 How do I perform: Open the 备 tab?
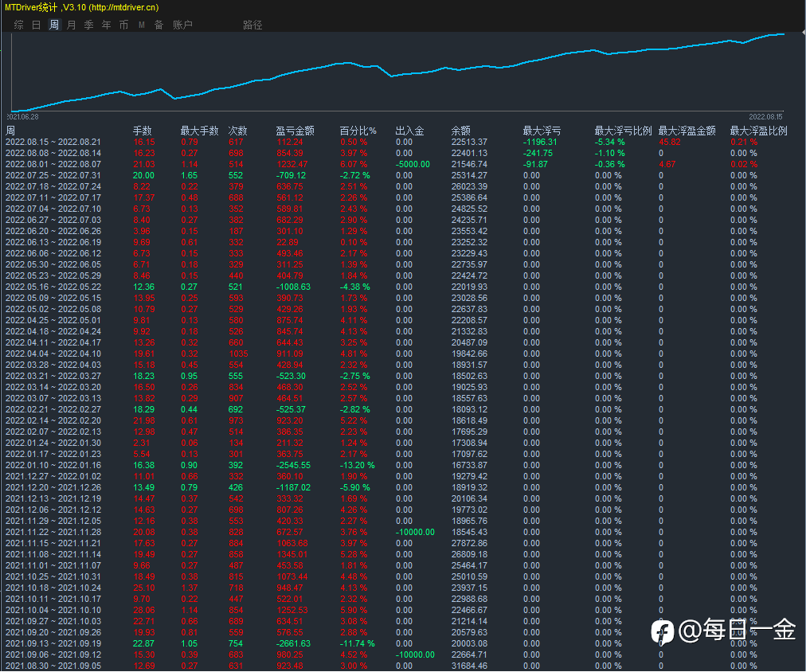(x=158, y=25)
